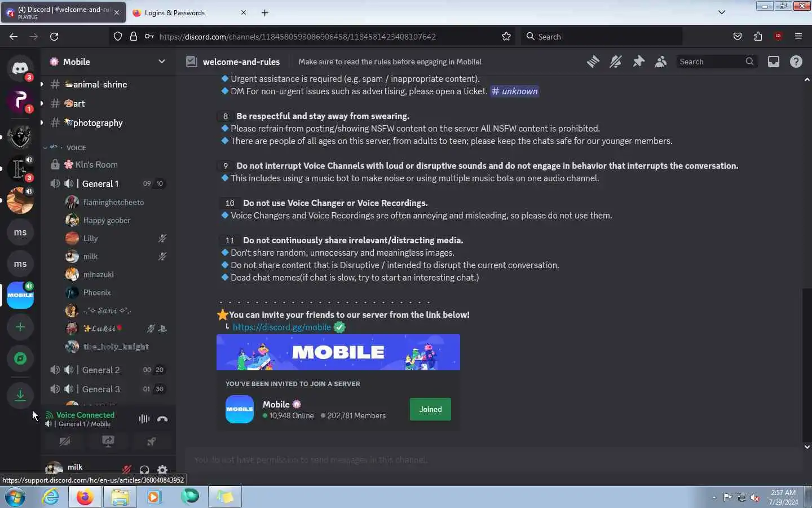Expand threads arrow beside art channel

(42, 103)
